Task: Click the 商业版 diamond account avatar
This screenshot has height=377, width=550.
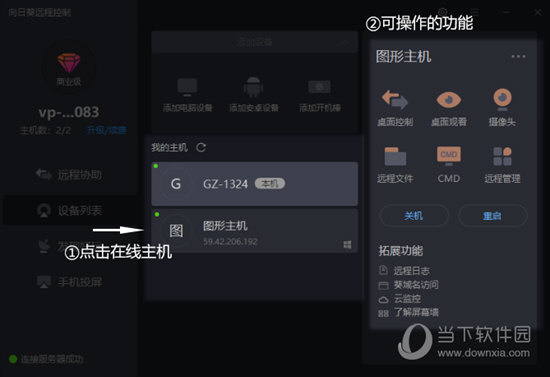Action: pyautogui.click(x=69, y=68)
